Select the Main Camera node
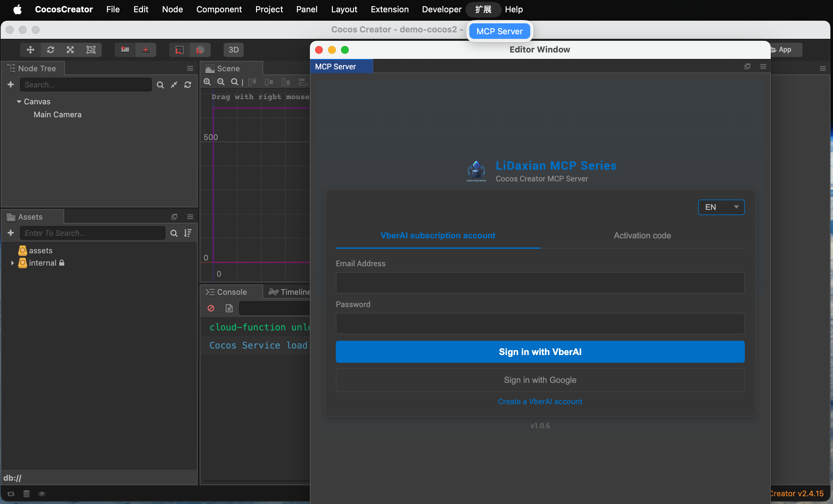The width and height of the screenshot is (833, 504). click(x=57, y=115)
